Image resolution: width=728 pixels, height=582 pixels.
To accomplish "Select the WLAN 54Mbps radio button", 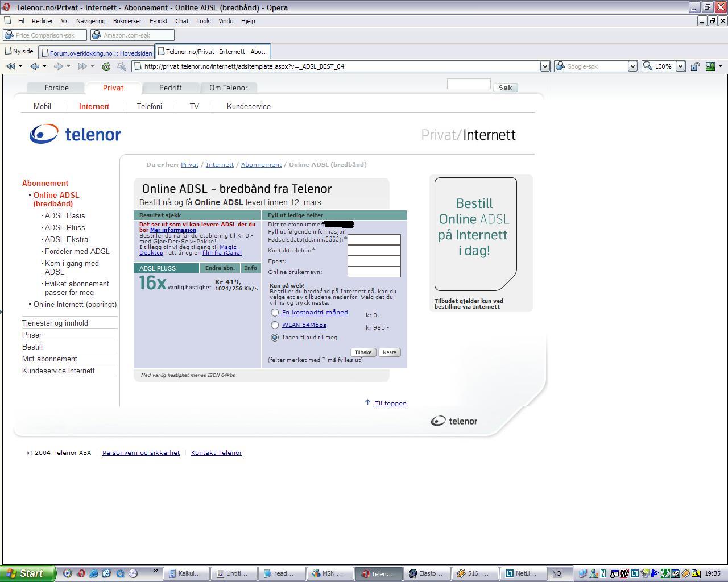I will click(275, 325).
